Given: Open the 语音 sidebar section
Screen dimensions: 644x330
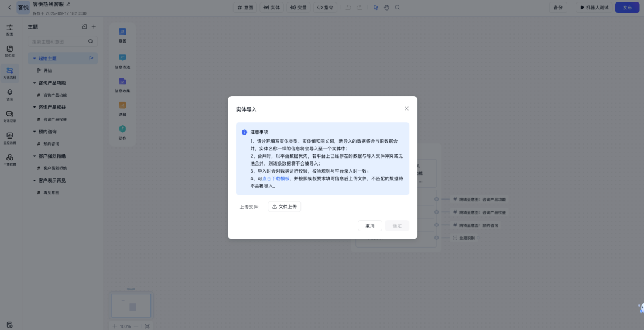Looking at the screenshot, I should 10,95.
